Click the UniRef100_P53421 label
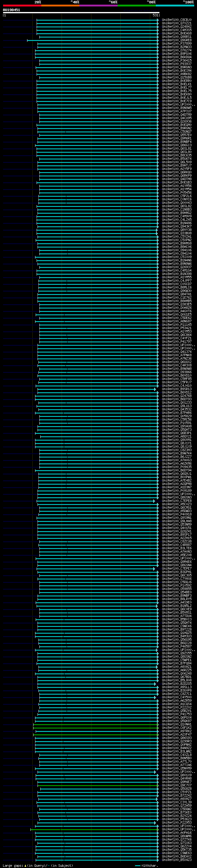This screenshot has width=197, height=868. coord(176,328)
